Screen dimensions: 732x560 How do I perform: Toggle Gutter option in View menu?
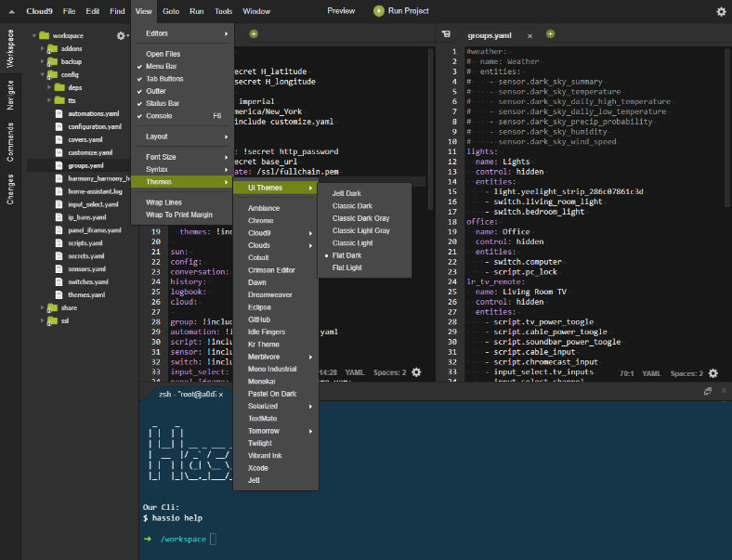[182, 91]
